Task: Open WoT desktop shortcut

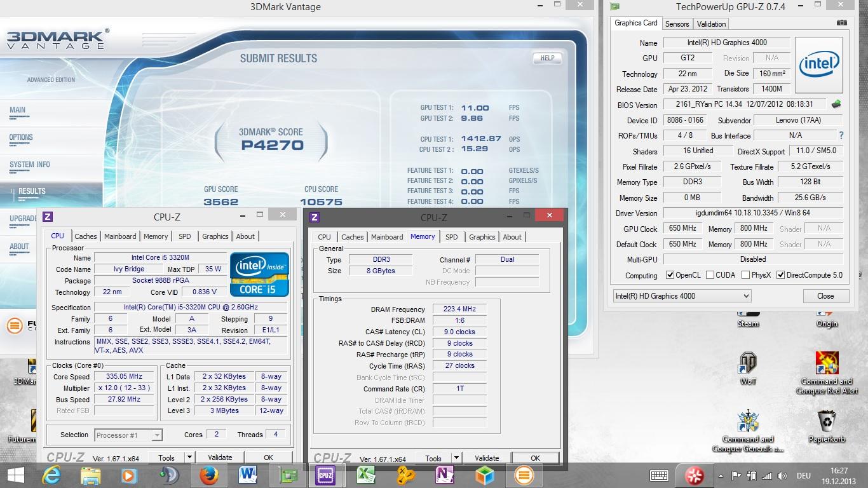Action: [748, 369]
